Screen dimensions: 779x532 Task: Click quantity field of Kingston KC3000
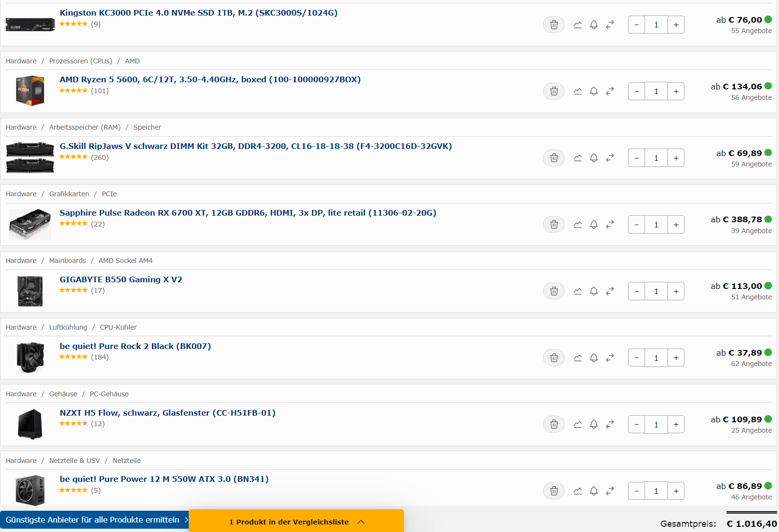click(656, 25)
